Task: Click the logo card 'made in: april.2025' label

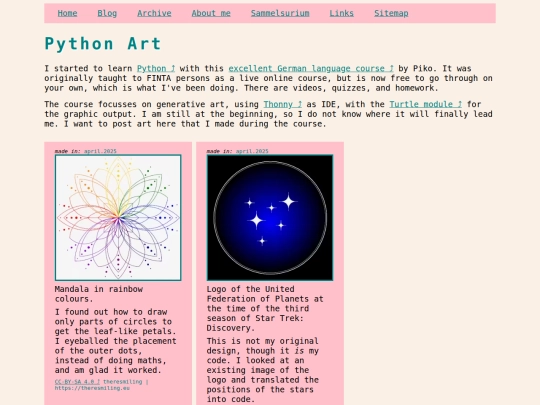Action: point(238,151)
